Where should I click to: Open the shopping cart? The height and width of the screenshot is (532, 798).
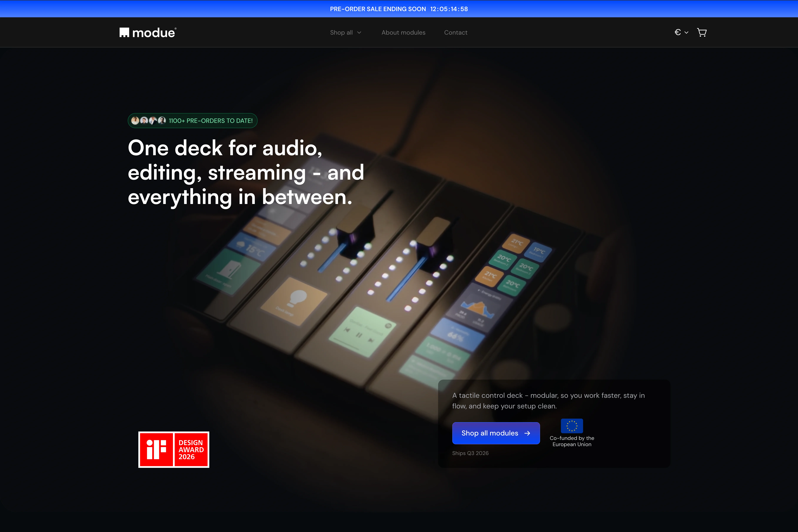point(702,32)
